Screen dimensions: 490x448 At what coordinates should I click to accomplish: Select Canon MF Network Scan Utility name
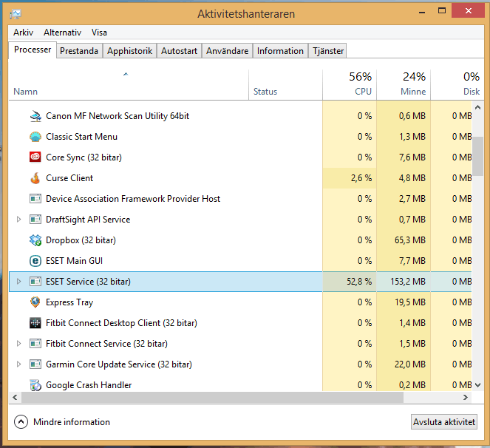click(x=118, y=116)
